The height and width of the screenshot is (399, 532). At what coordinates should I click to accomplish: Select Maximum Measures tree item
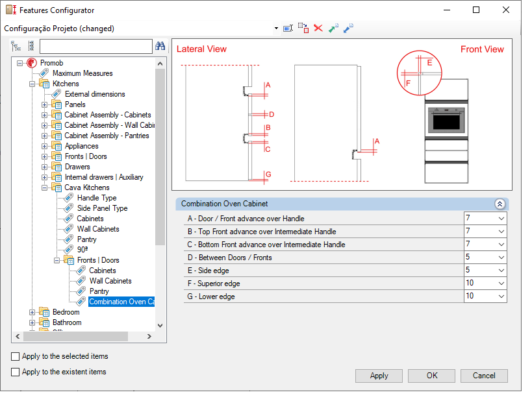point(82,73)
